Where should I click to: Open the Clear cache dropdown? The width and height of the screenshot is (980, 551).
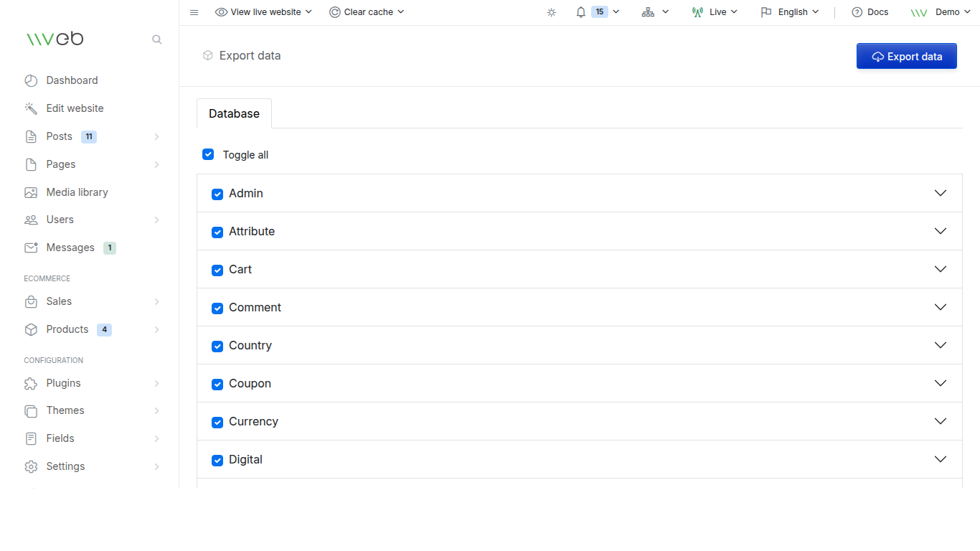367,12
